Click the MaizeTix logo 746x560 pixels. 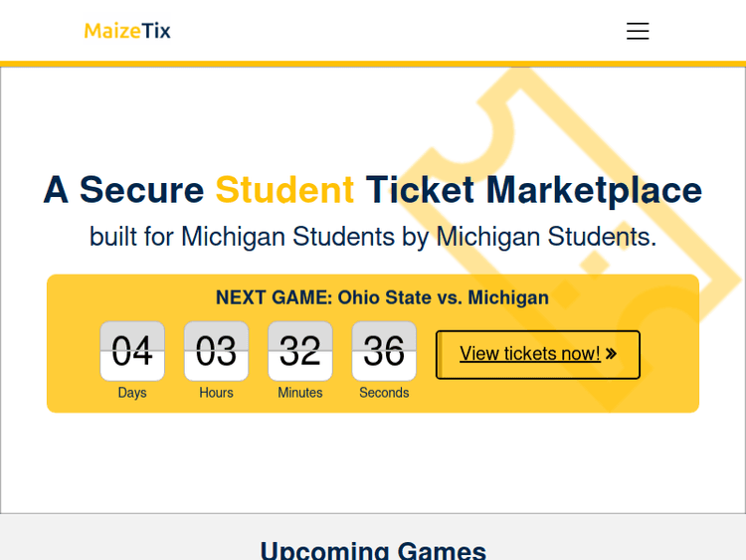click(x=127, y=31)
